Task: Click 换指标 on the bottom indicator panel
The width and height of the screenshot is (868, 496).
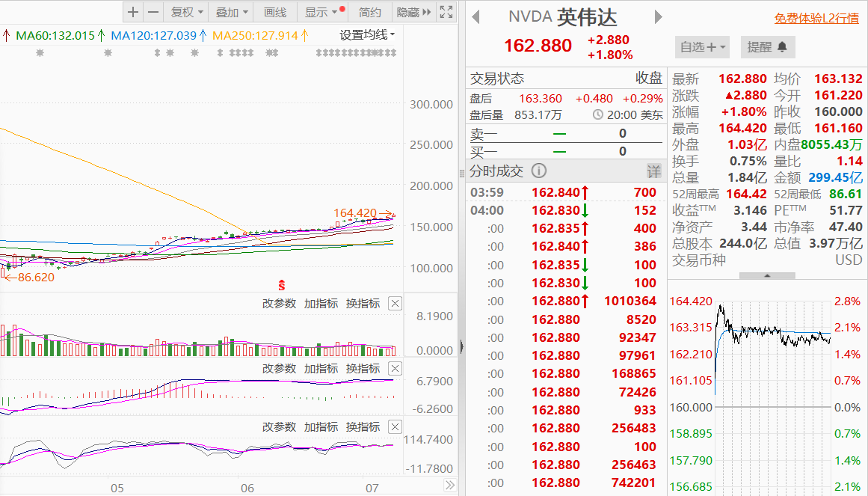Action: point(363,426)
